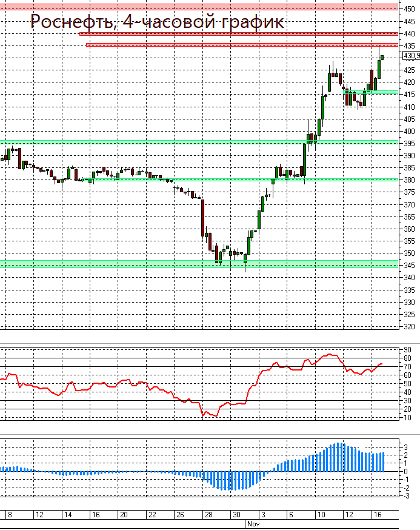Click the 320 price axis label
This screenshot has height=530, width=420.
(409, 327)
